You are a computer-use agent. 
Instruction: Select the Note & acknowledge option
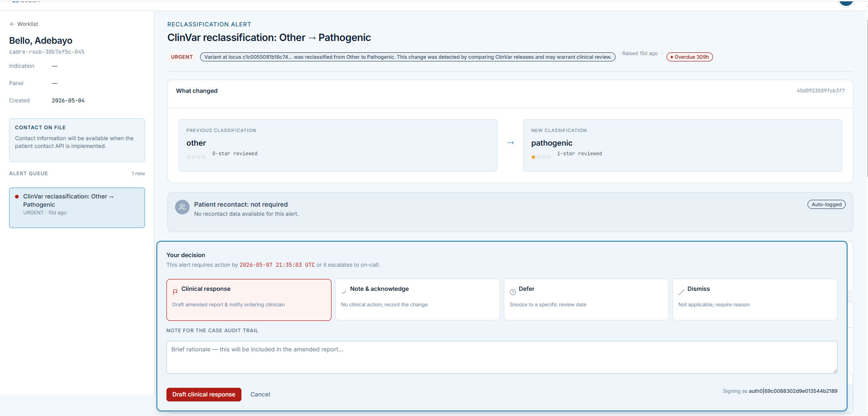[417, 300]
